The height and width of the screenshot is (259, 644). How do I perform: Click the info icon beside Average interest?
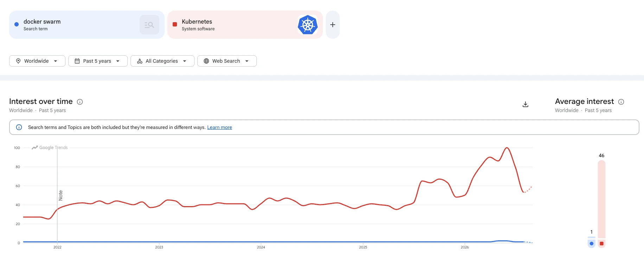621,102
